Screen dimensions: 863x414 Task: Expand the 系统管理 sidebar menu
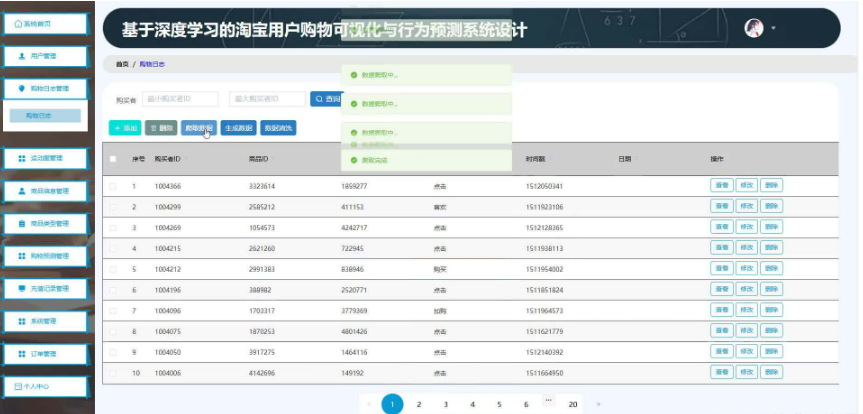[x=45, y=321]
